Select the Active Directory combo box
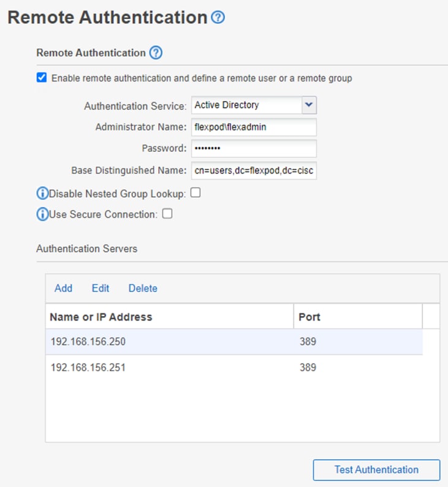This screenshot has width=448, height=487. [x=246, y=105]
